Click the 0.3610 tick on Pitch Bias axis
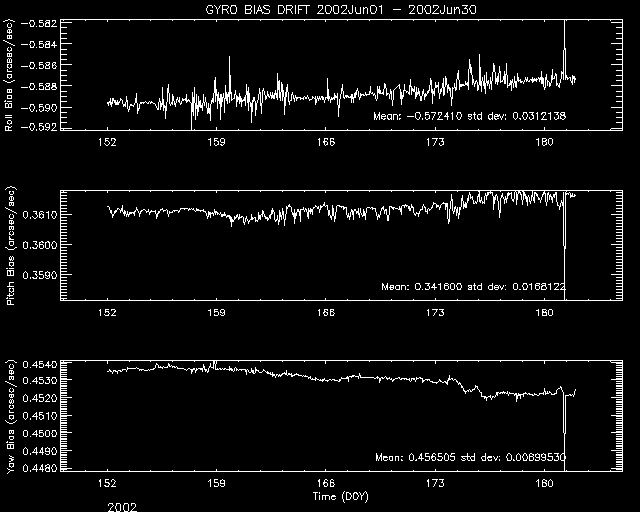Viewport: 640px width, 512px height. coord(40,215)
